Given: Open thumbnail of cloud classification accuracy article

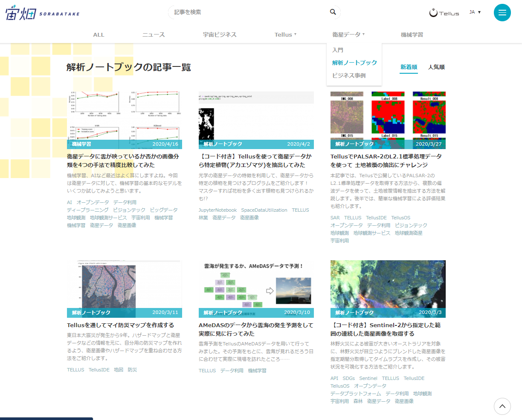Looking at the screenshot, I should click(125, 120).
